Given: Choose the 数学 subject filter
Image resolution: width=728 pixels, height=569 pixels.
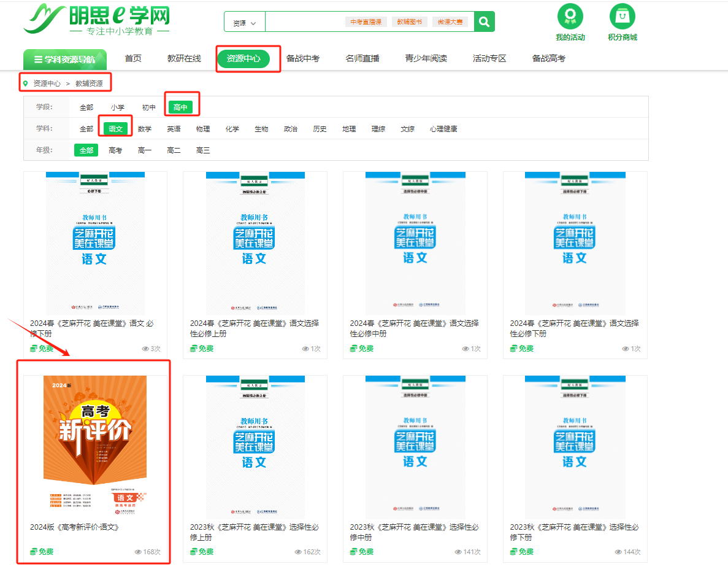Looking at the screenshot, I should coord(145,129).
